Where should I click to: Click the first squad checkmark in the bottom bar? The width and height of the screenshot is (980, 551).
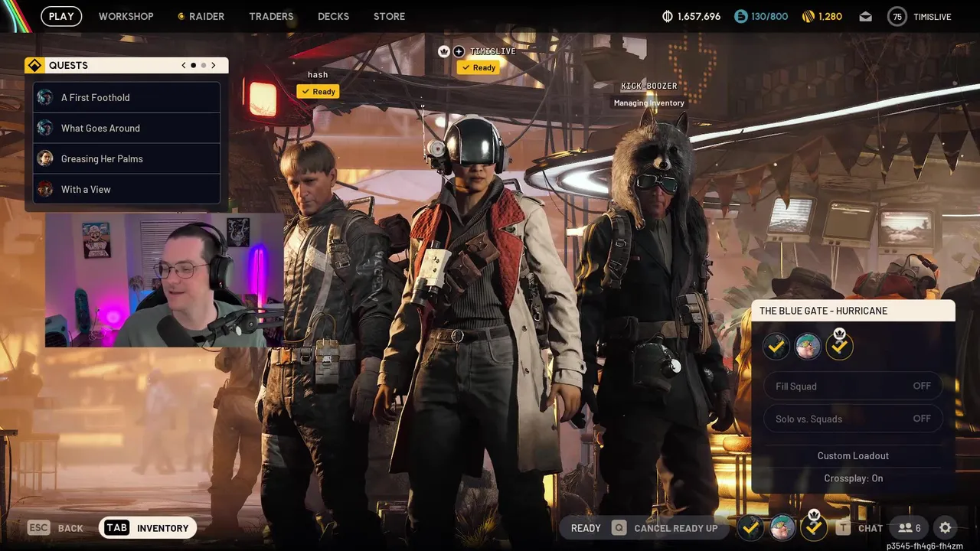[751, 527]
